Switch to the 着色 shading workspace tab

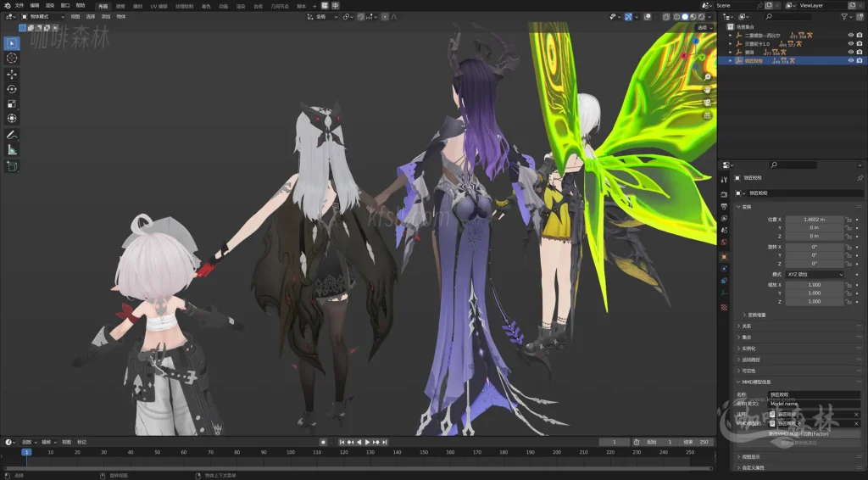pyautogui.click(x=206, y=6)
